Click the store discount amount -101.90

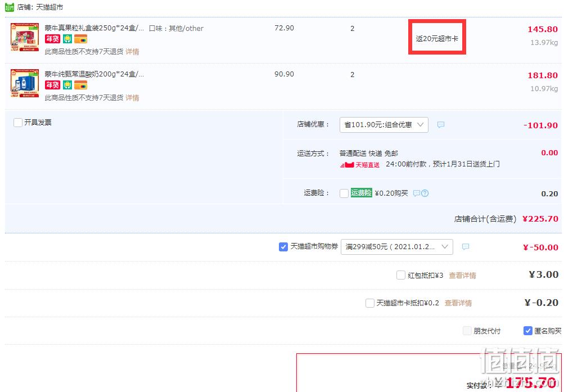(x=540, y=125)
